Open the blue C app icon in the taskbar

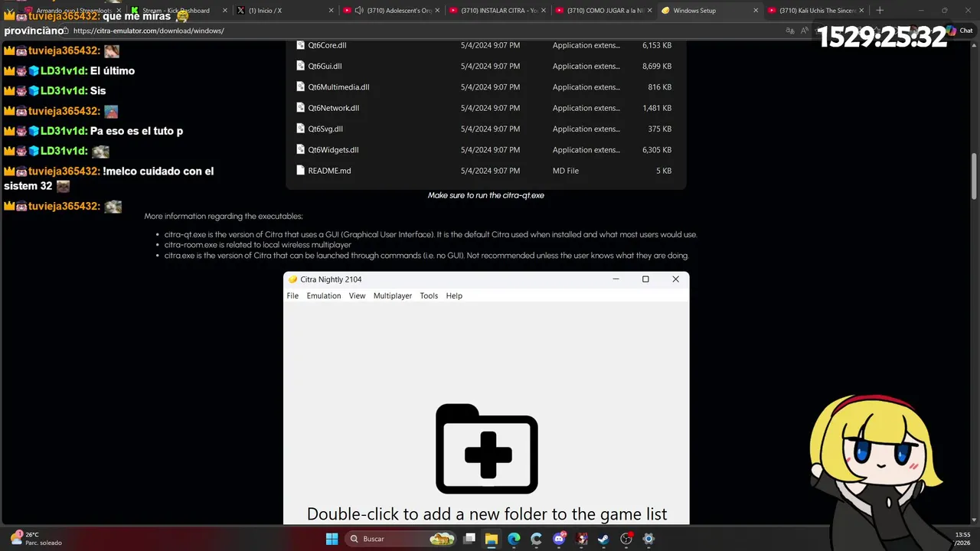536,539
